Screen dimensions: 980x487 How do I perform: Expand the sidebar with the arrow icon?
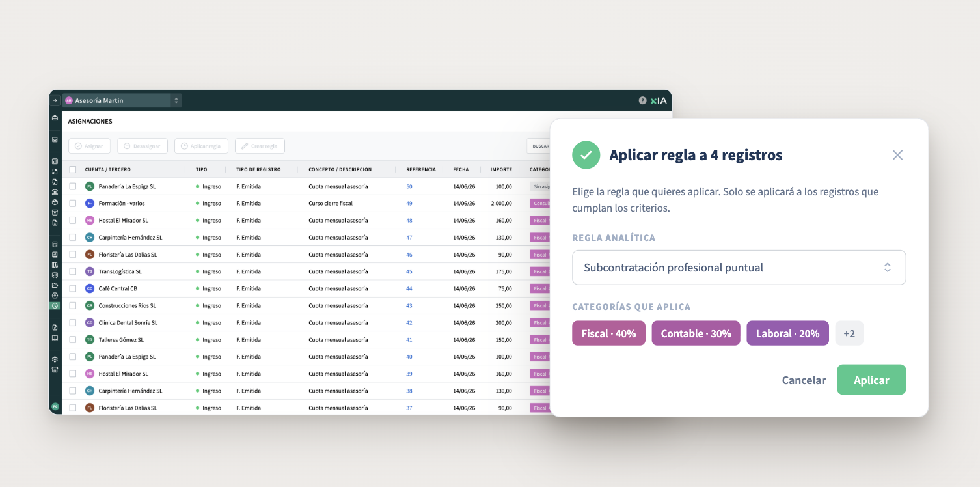pos(55,100)
